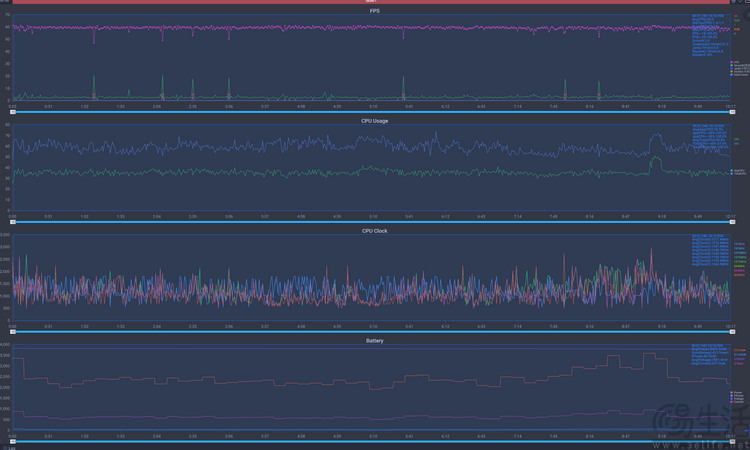Click the 10:17 time label on CPU Usage axis
Image resolution: width=750 pixels, height=450 pixels.
coord(730,217)
